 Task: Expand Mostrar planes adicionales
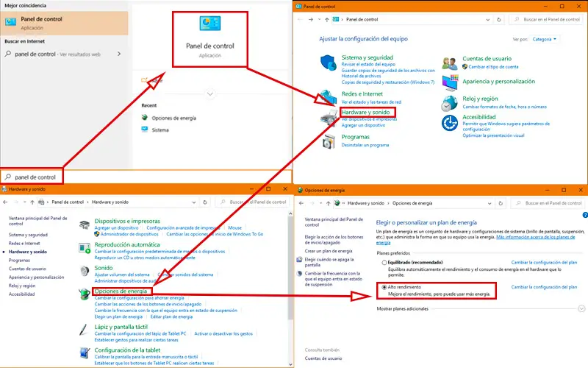[x=581, y=308]
